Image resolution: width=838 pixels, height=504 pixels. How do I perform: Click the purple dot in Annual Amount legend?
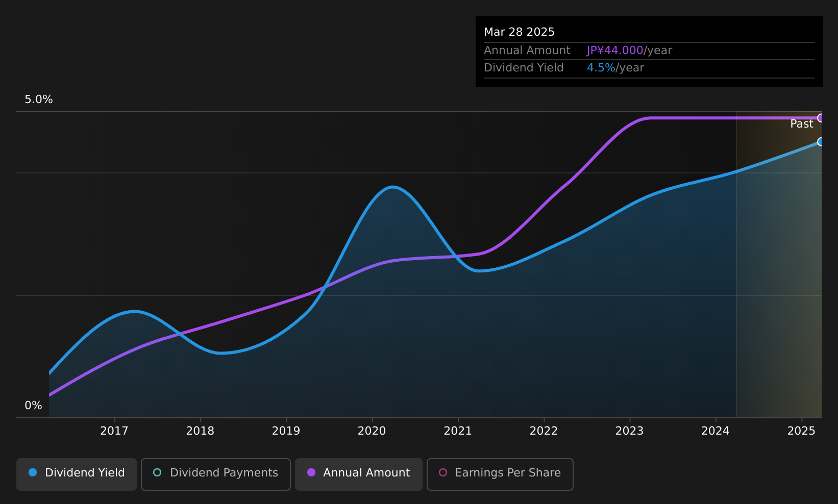(x=311, y=472)
